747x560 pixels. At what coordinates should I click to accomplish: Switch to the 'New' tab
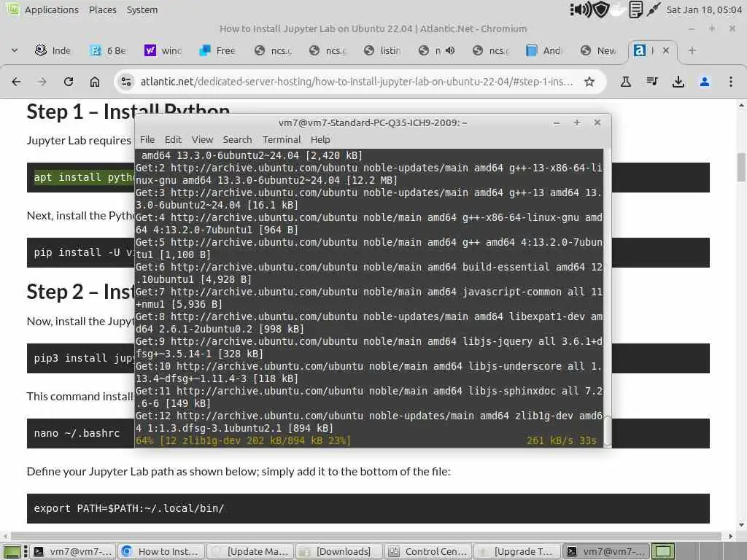pyautogui.click(x=599, y=50)
